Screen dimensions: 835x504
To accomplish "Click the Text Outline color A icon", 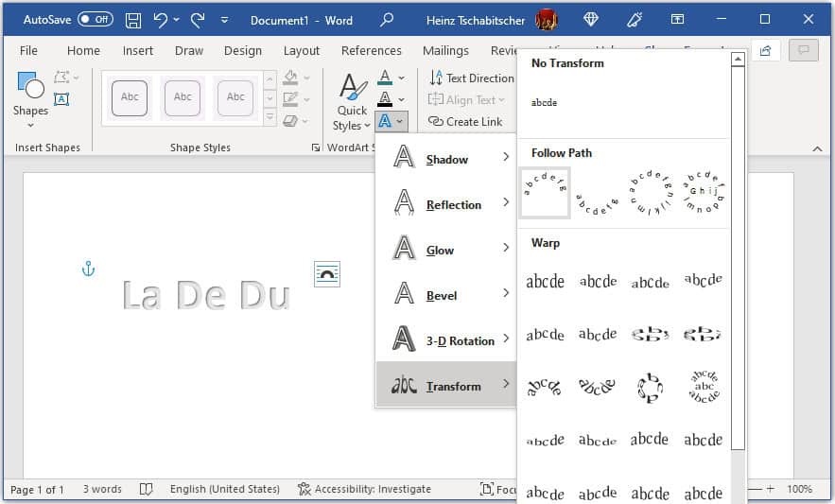I will tap(385, 99).
